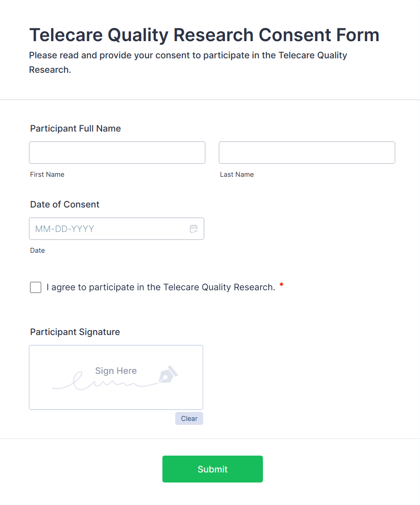The width and height of the screenshot is (420, 505).
Task: Toggle the Telecare Quality Research consent checkbox
Action: tap(35, 287)
